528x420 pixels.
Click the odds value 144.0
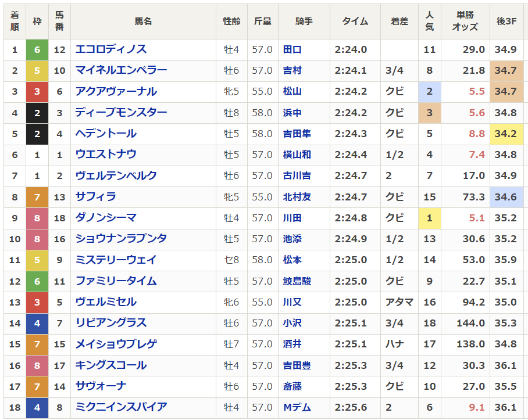pyautogui.click(x=470, y=323)
